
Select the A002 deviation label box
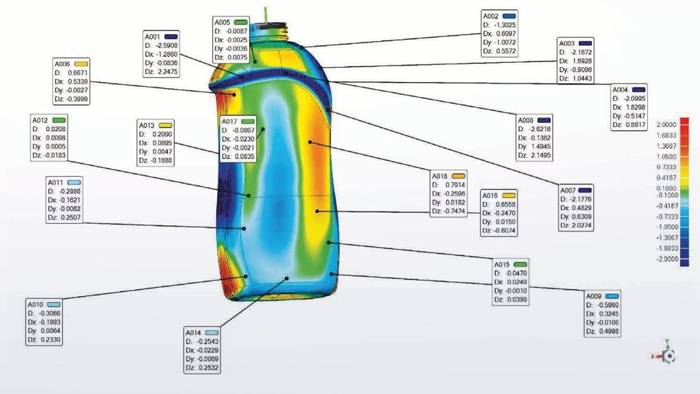[x=500, y=33]
